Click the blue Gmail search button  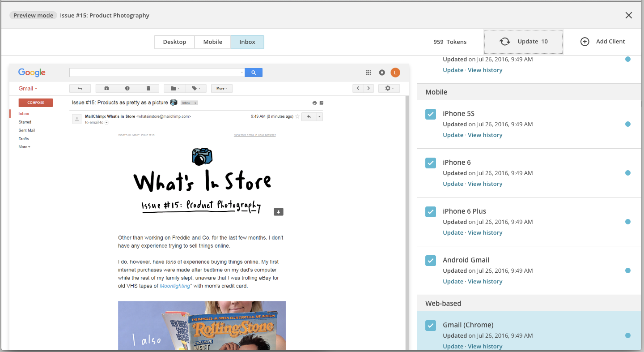point(254,72)
